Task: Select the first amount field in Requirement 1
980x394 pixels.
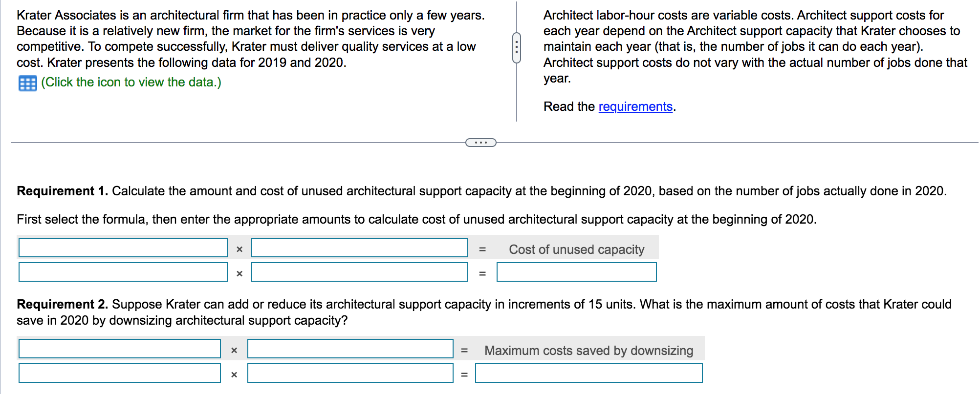Action: [360, 248]
